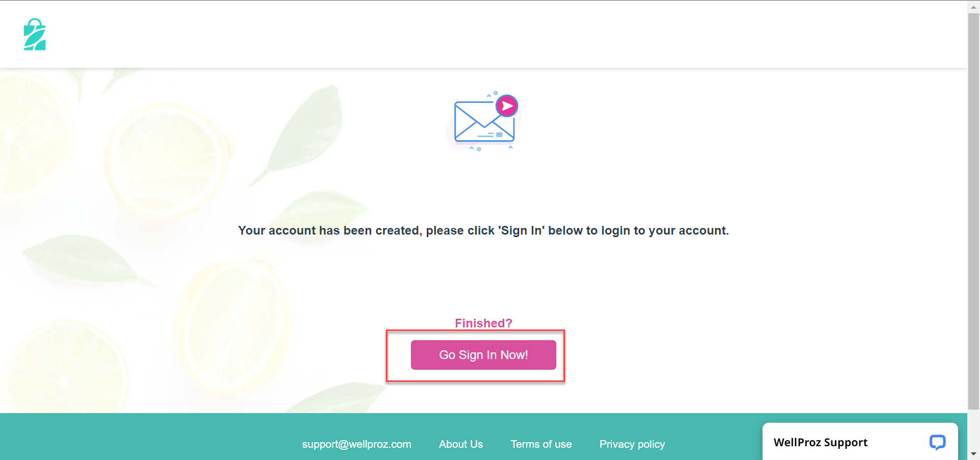Click the vertical scrollbar thumb

pos(973,211)
